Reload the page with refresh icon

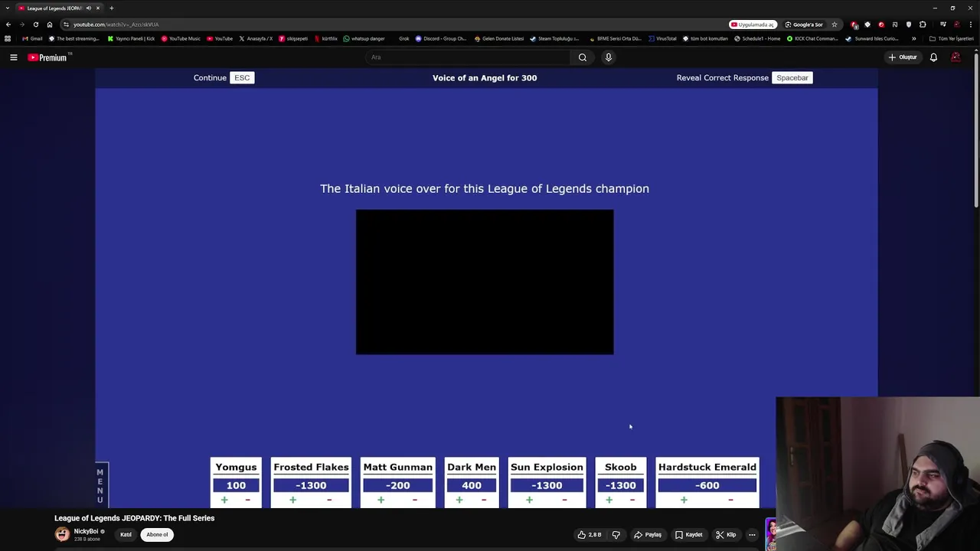coord(35,24)
